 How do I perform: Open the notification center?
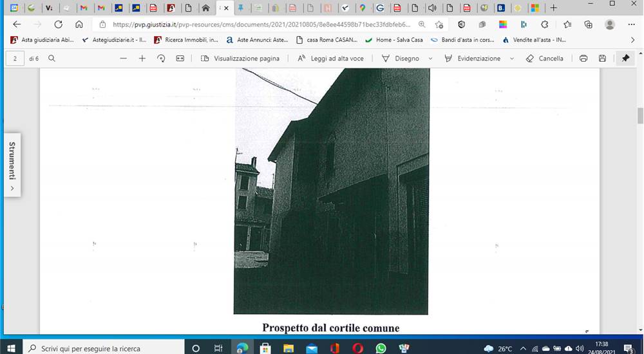(629, 348)
